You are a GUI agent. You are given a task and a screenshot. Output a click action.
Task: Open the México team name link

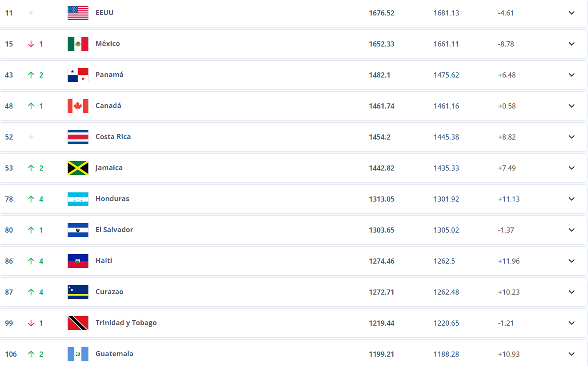point(108,44)
